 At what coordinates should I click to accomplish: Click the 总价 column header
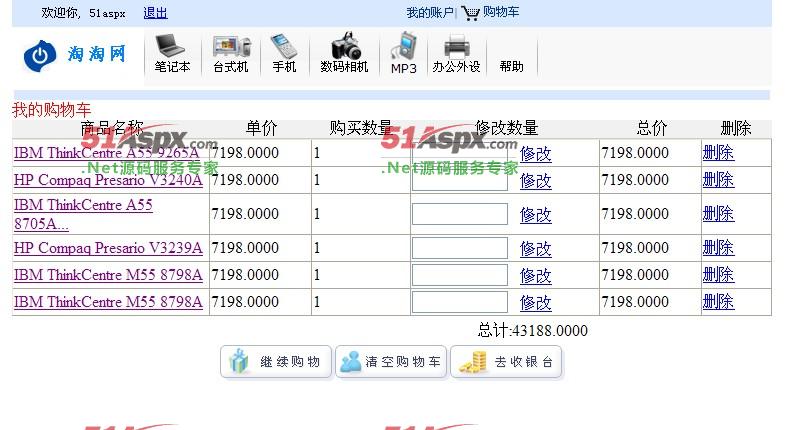pyautogui.click(x=651, y=128)
